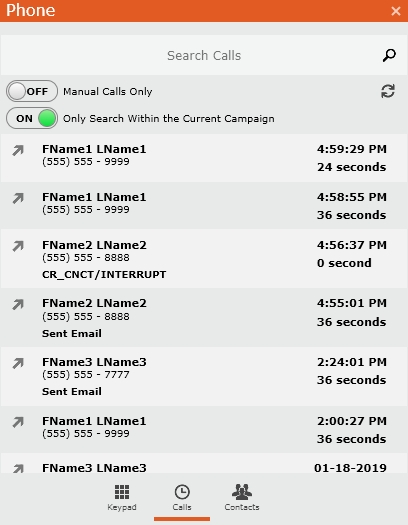Select the FName3 LName3 call dated 01-18-2019
The image size is (408, 525).
204,463
